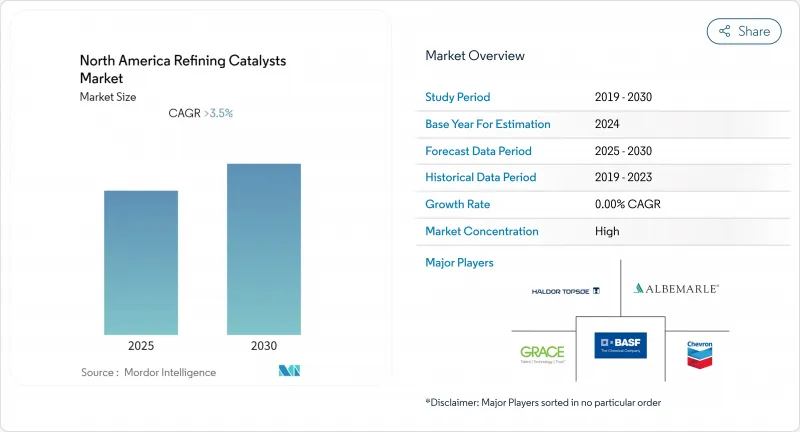Click the 2025 - 2030 forecast value
The height and width of the screenshot is (432, 800).
[623, 151]
